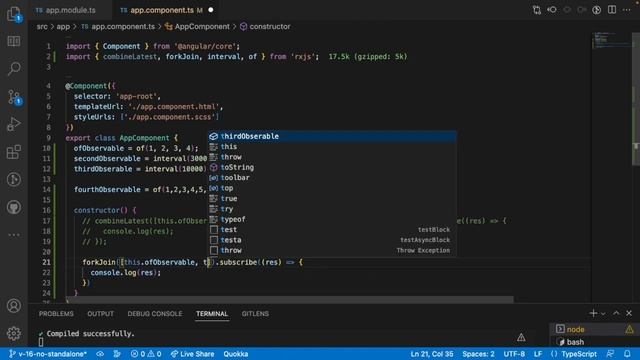
Task: Pick the 'throw' keyword suggestion
Action: click(332, 157)
